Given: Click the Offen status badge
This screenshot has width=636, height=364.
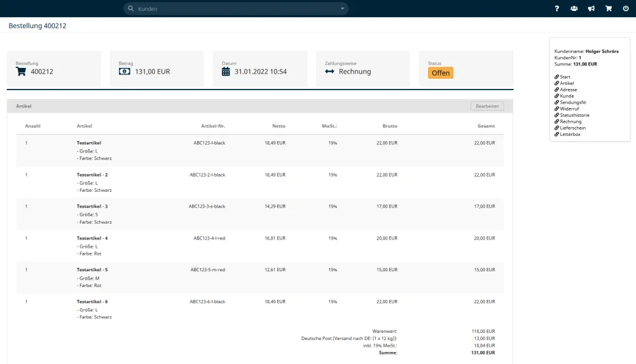Looking at the screenshot, I should coord(441,73).
